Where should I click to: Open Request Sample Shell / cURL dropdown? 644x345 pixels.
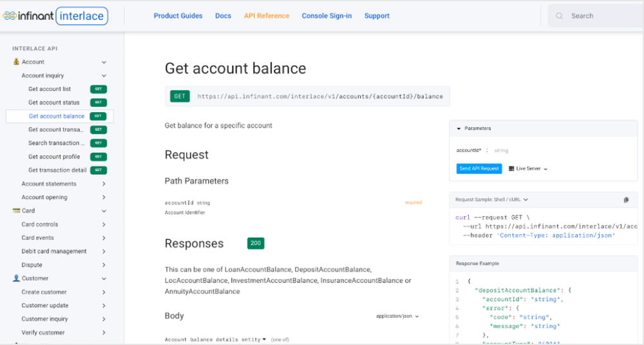click(491, 199)
